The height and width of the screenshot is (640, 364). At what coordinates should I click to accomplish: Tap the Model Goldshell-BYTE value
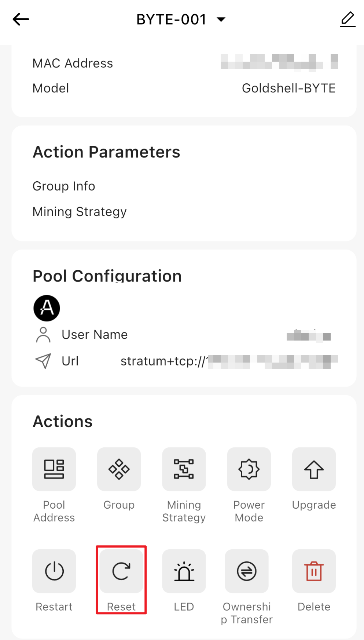click(x=288, y=88)
